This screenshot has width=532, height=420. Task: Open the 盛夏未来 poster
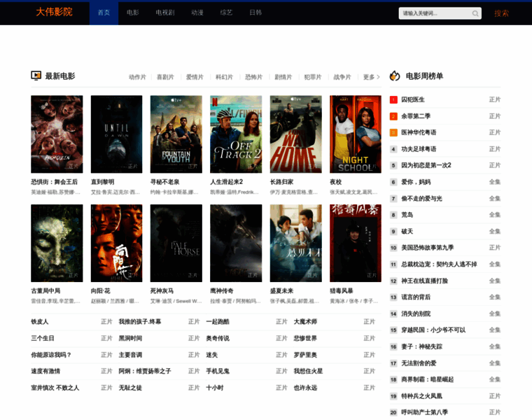coord(296,243)
